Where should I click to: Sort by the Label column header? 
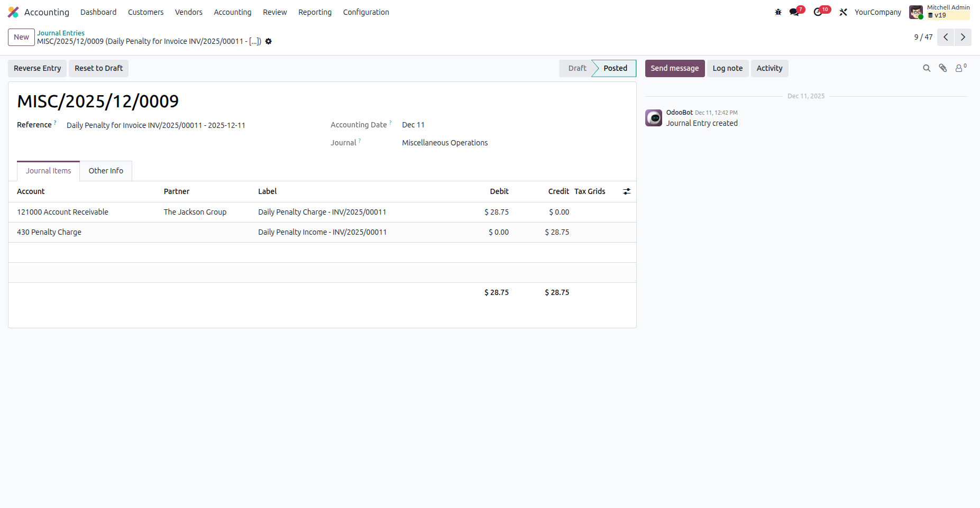(268, 191)
